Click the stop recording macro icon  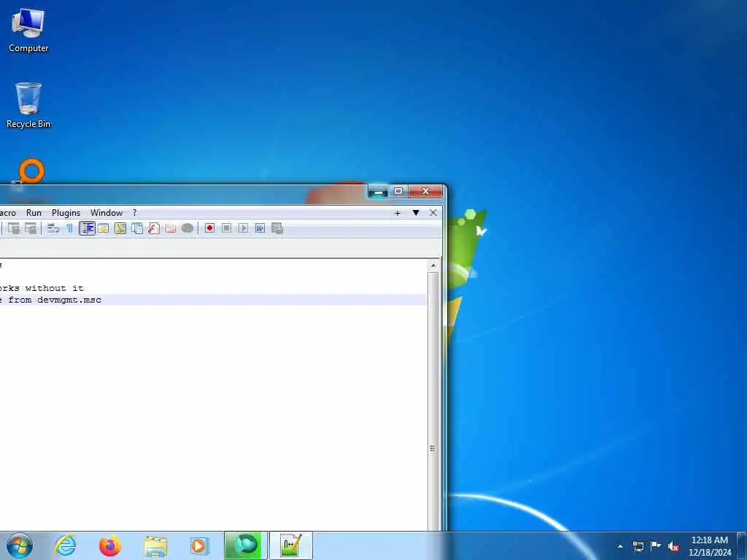[227, 228]
